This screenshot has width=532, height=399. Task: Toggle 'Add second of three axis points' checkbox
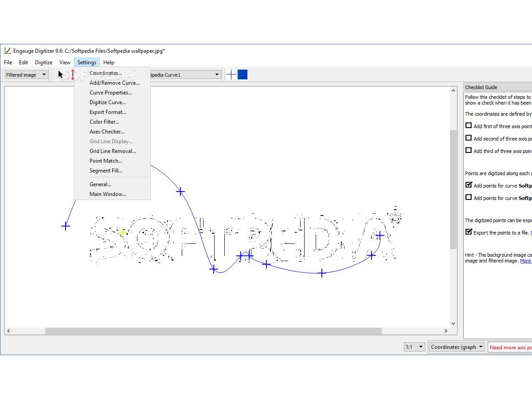point(469,138)
